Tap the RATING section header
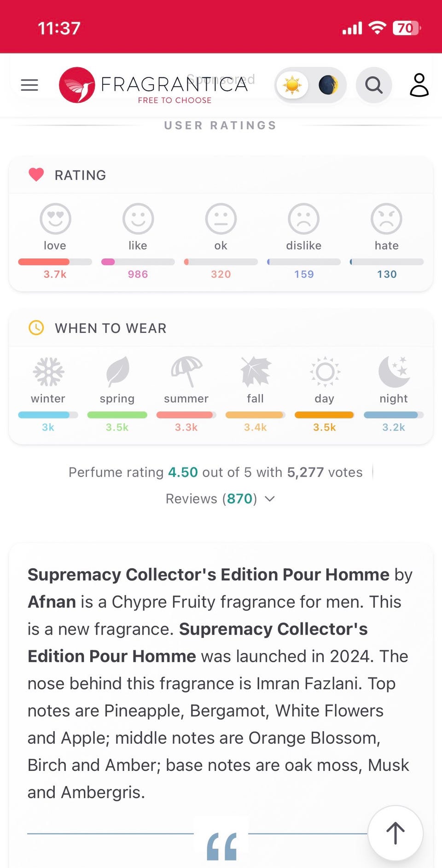This screenshot has width=442, height=868. click(x=80, y=175)
